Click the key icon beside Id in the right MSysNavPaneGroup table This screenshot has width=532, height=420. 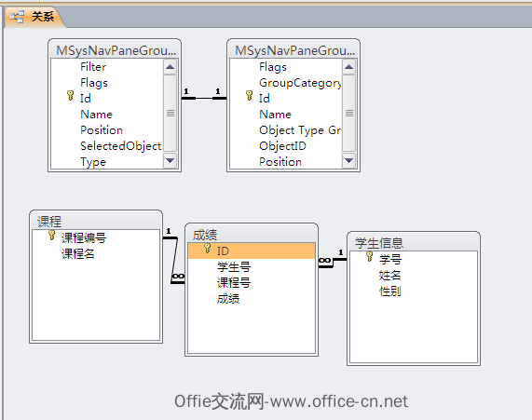tap(249, 95)
